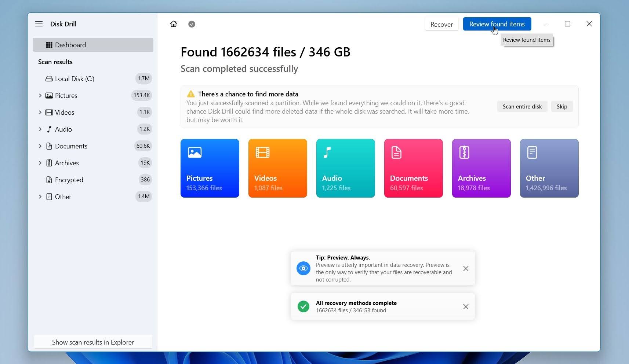Start Scan entire disk

click(x=522, y=107)
